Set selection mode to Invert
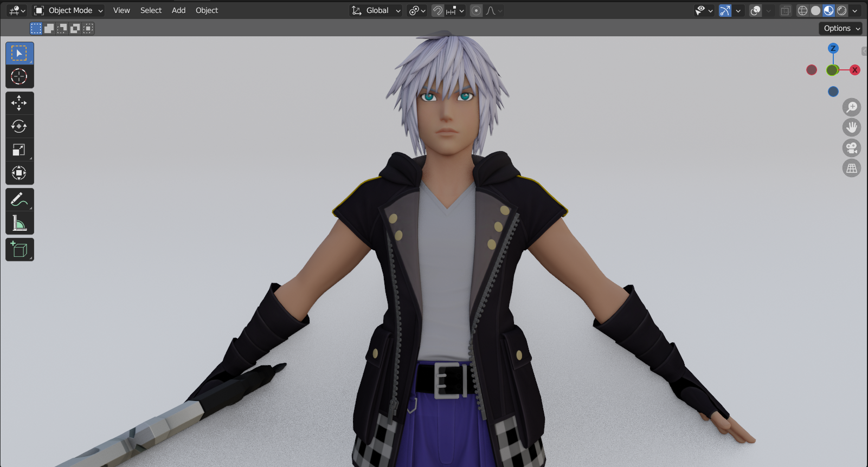 [75, 29]
